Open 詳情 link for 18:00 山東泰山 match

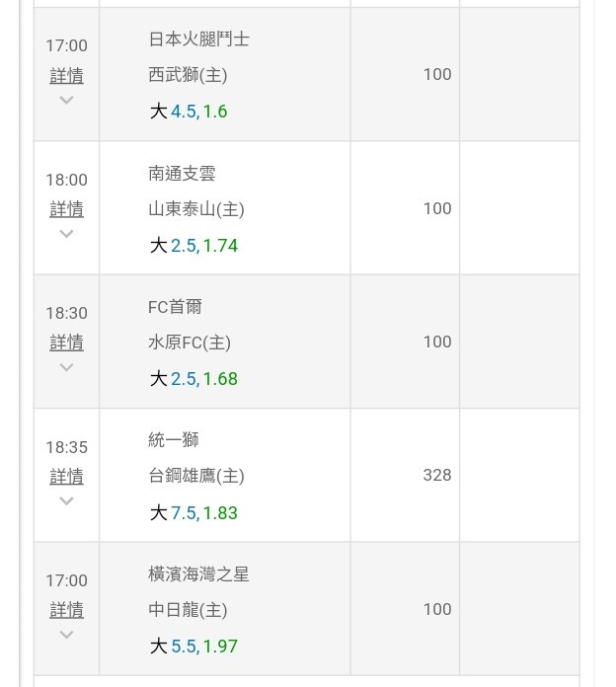[66, 209]
